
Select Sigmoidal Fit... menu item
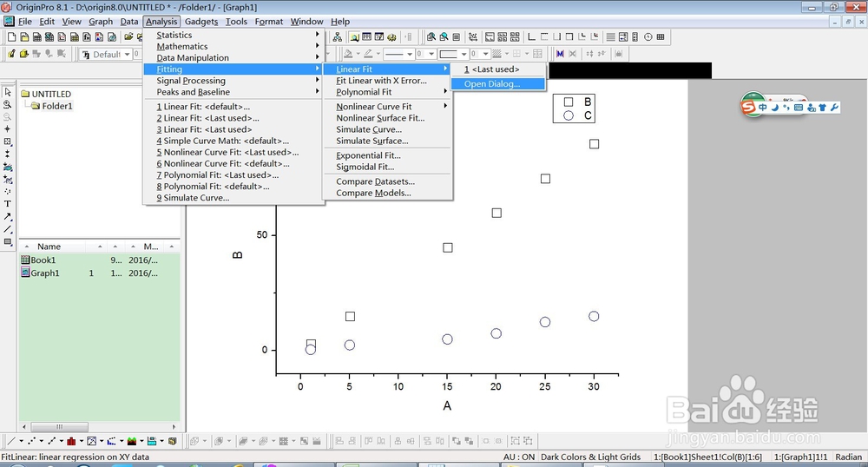(387, 167)
